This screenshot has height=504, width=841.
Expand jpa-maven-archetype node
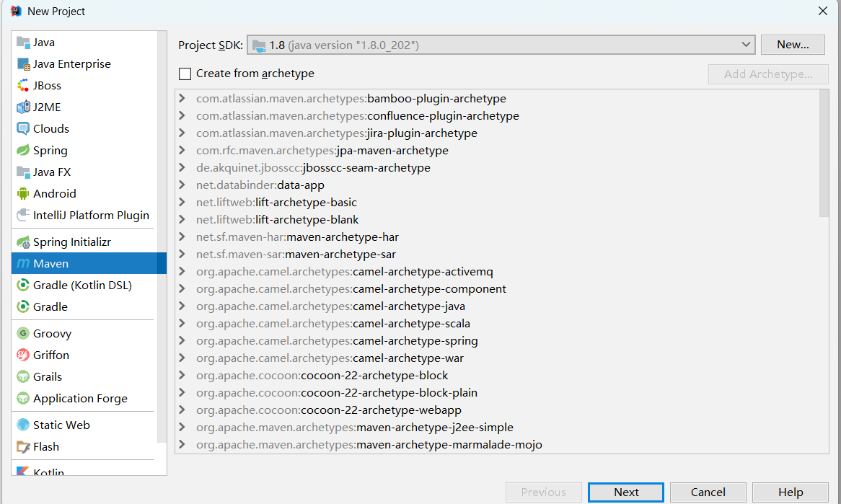tap(182, 150)
